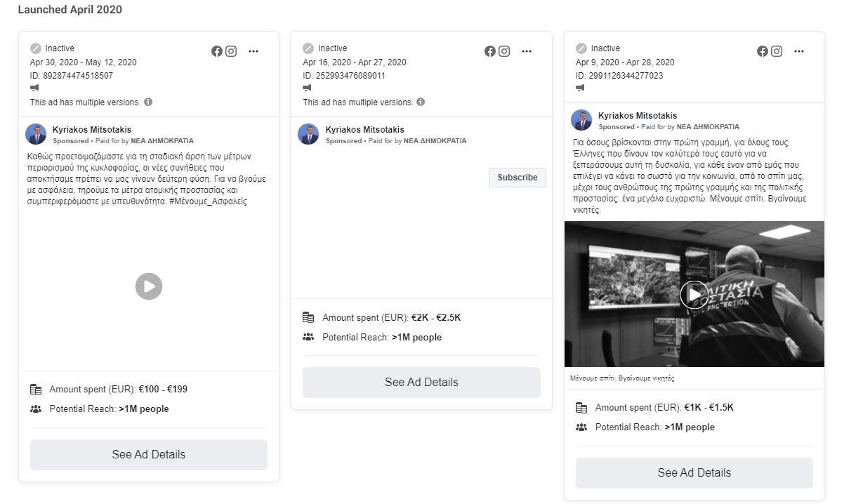
Task: Click Kyriakos Mitsotakis profile picture in April 16 ad
Action: 309,134
